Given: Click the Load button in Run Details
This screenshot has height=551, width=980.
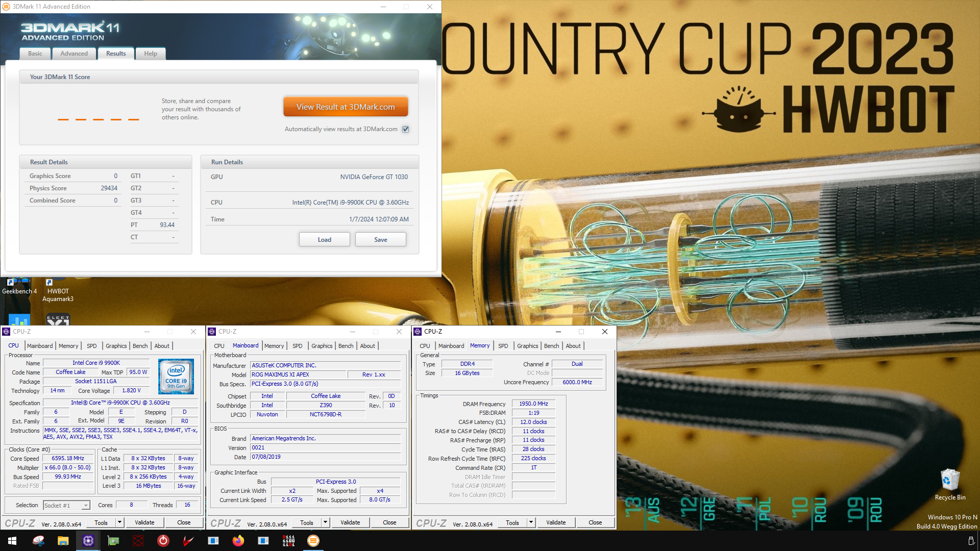Looking at the screenshot, I should [325, 240].
